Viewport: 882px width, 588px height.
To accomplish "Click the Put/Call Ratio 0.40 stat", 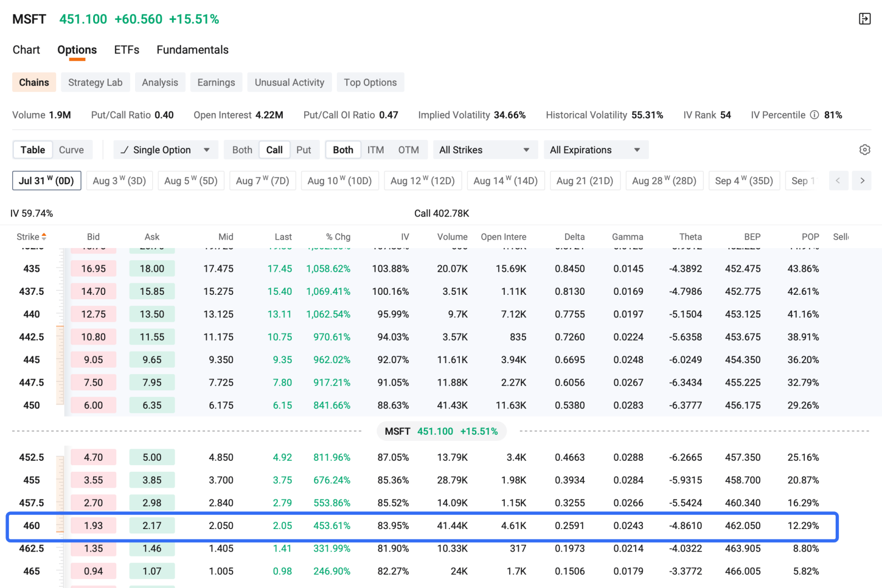I will [x=132, y=115].
